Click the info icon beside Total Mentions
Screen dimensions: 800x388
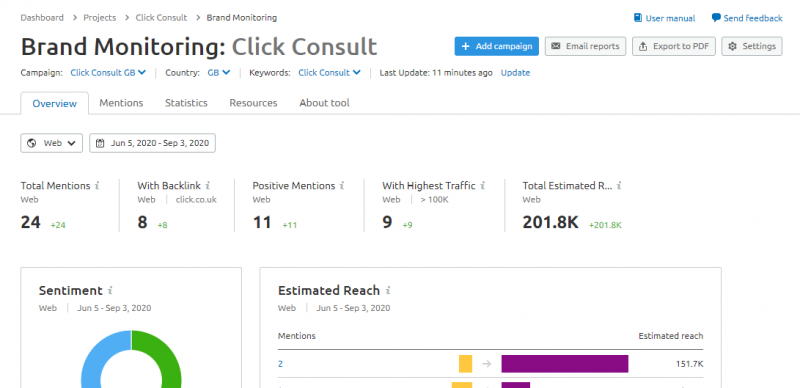[x=97, y=186]
